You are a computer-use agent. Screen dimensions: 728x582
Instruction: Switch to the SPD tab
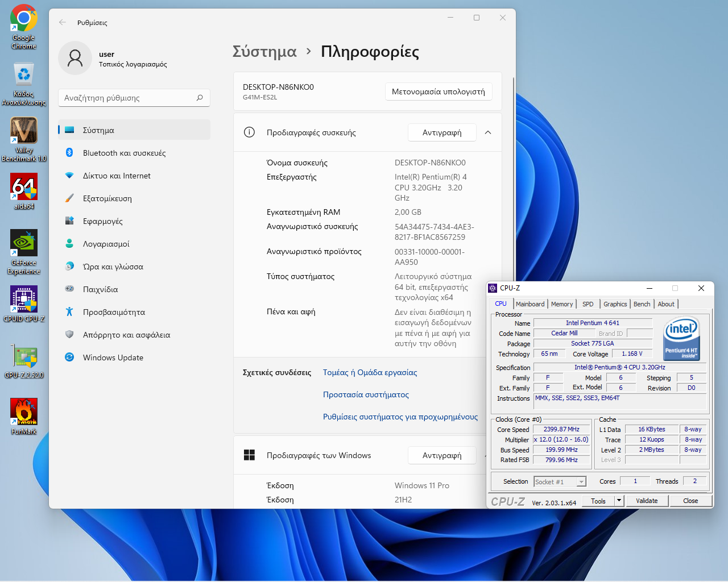pyautogui.click(x=588, y=304)
